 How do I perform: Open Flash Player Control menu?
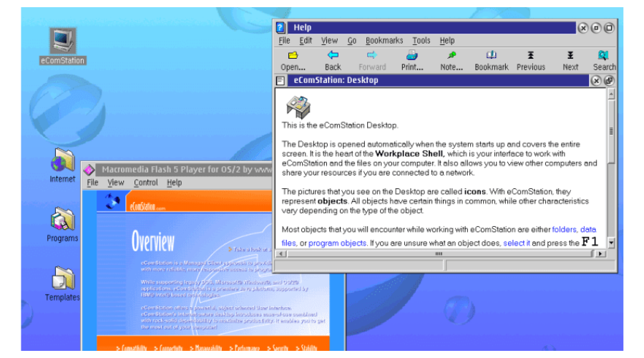146,183
